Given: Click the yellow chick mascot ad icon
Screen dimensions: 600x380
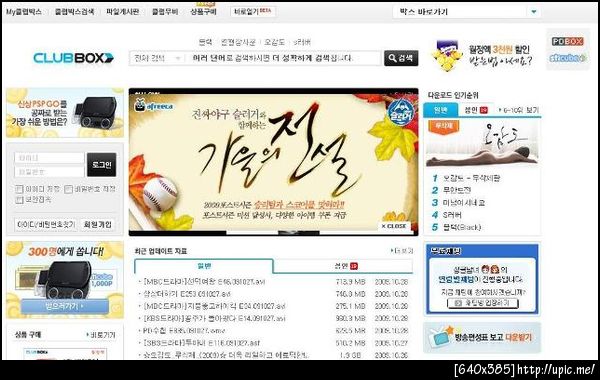Looking at the screenshot, I should pos(447,57).
